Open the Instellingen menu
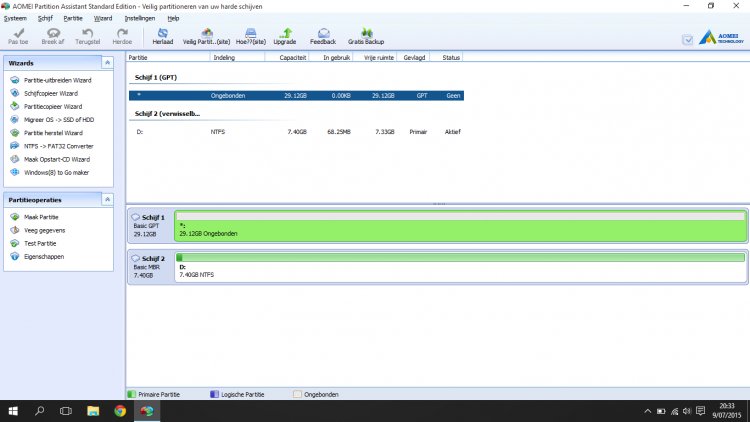750x422 pixels. (140, 18)
